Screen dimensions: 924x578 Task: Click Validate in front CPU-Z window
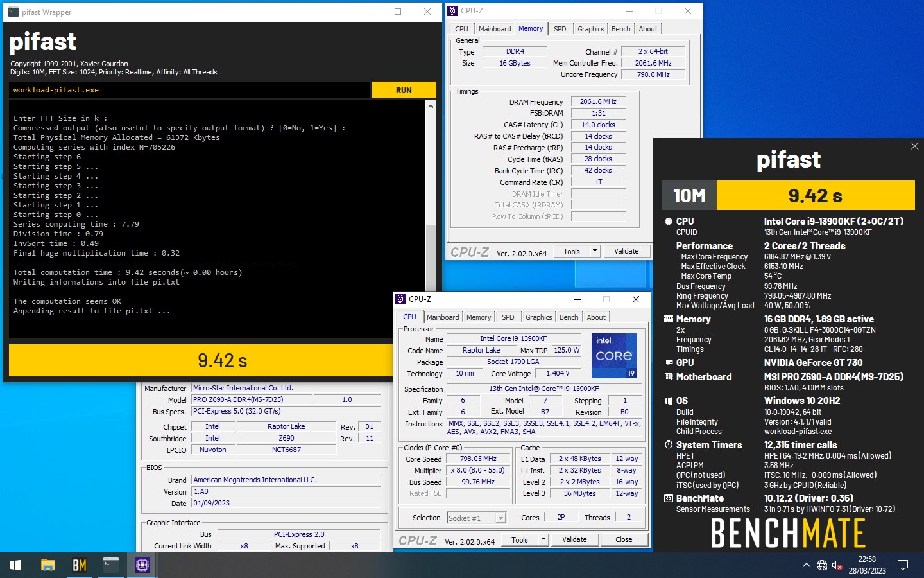(574, 539)
